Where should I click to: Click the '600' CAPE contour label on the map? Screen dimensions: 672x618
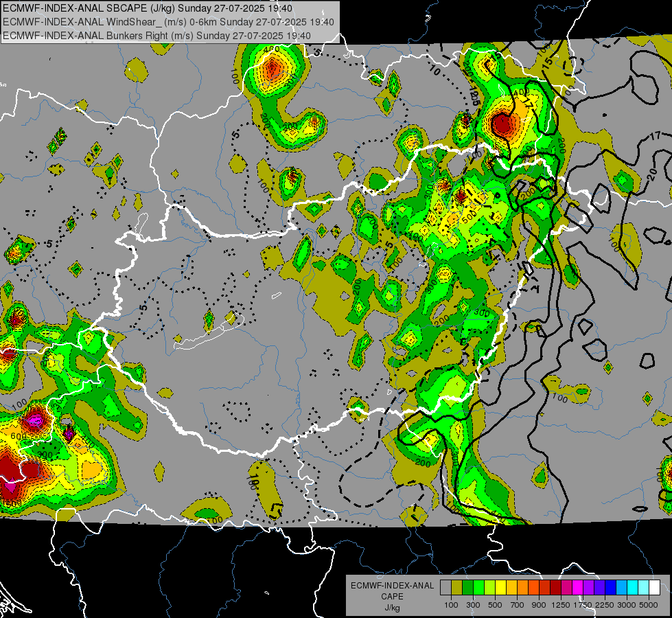(x=18, y=436)
